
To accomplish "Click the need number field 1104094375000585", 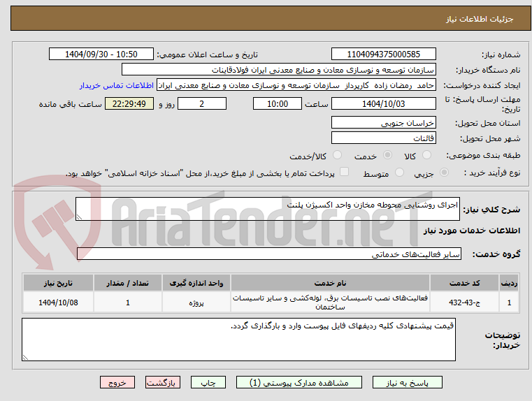I will pos(383,54).
